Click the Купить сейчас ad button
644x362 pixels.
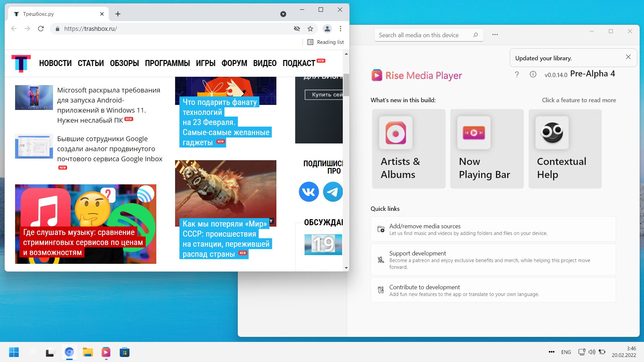coord(324,95)
